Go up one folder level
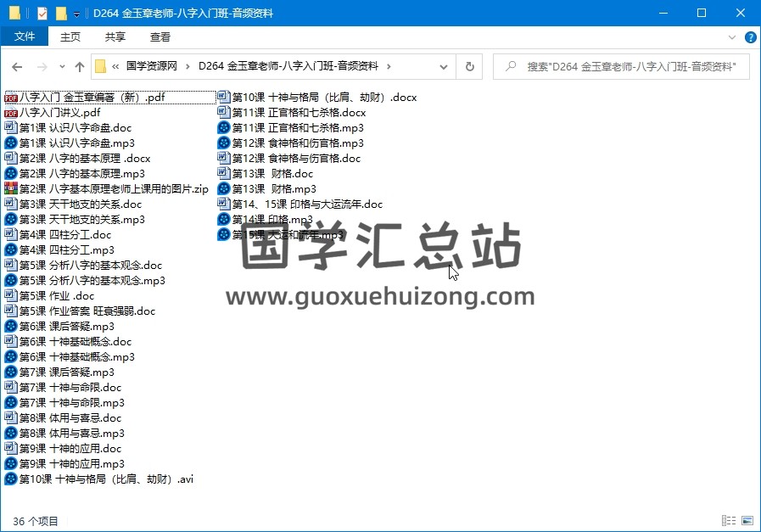 [80, 66]
